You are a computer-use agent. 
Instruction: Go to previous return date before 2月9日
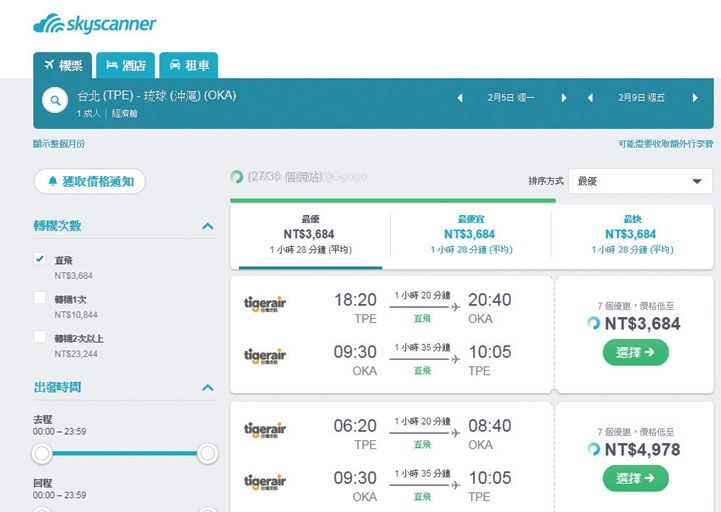coord(590,98)
